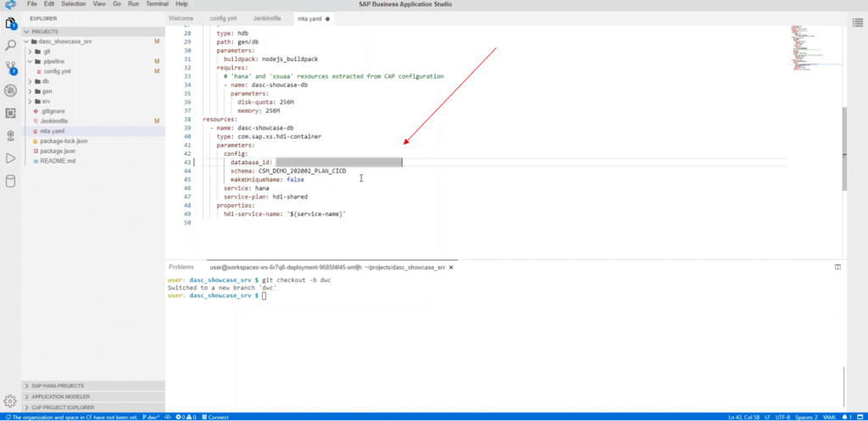Open the Selection menu

pos(74,4)
